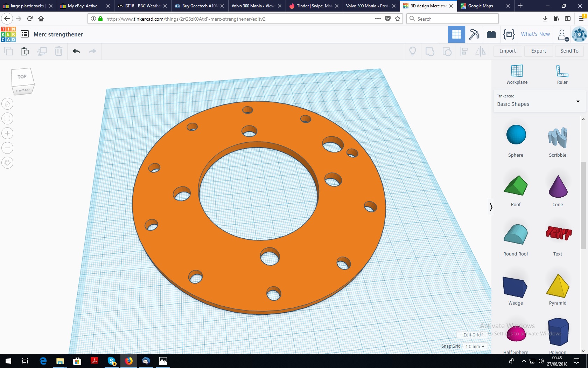Open the Bricks mode icon
Screen dimensions: 588x368
click(491, 34)
